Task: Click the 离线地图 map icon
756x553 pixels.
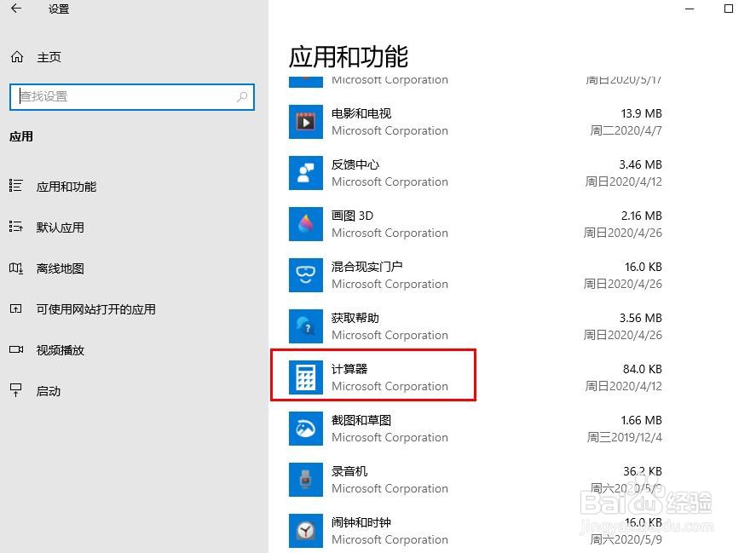Action: tap(15, 268)
